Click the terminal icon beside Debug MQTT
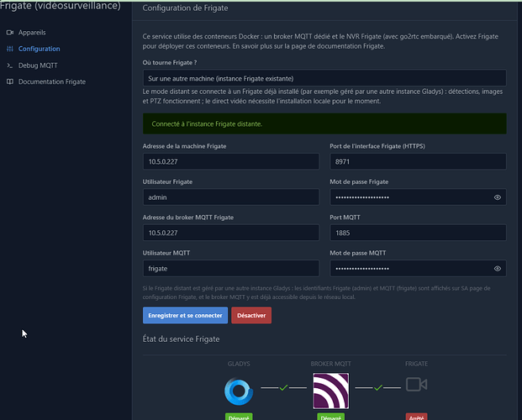 [x=10, y=66]
